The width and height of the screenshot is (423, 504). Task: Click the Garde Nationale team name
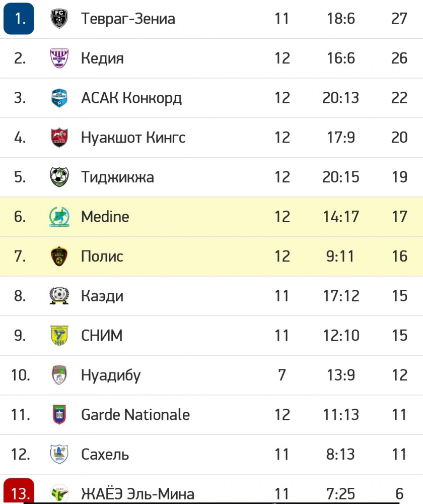[x=135, y=415]
